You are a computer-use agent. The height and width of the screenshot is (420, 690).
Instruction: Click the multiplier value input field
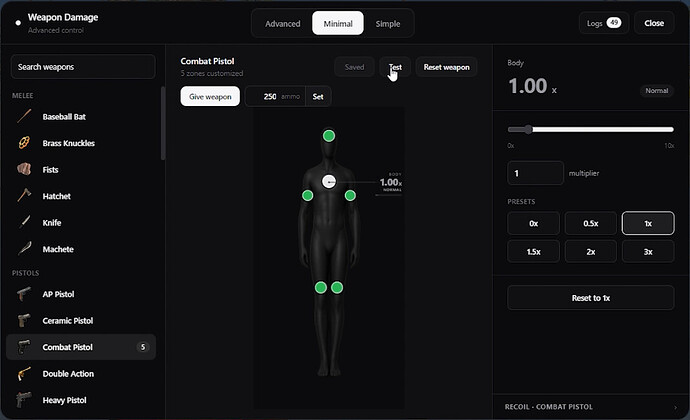535,173
